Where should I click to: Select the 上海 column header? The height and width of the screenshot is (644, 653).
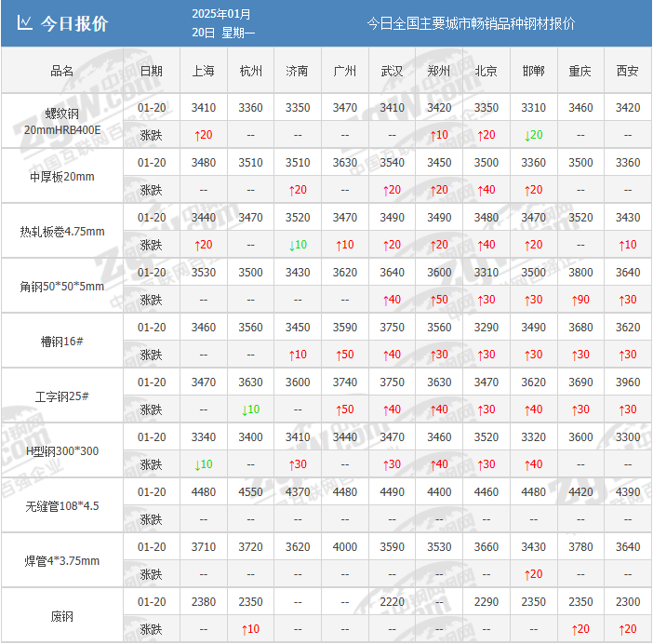(203, 72)
